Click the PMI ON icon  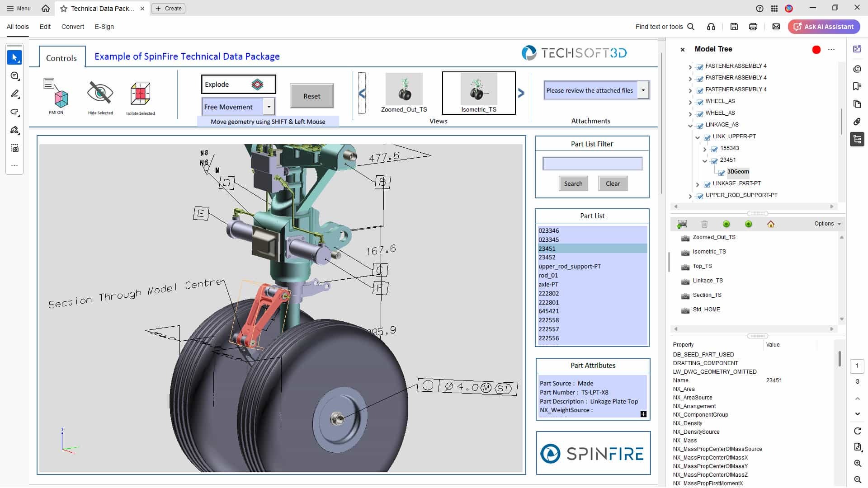(56, 96)
